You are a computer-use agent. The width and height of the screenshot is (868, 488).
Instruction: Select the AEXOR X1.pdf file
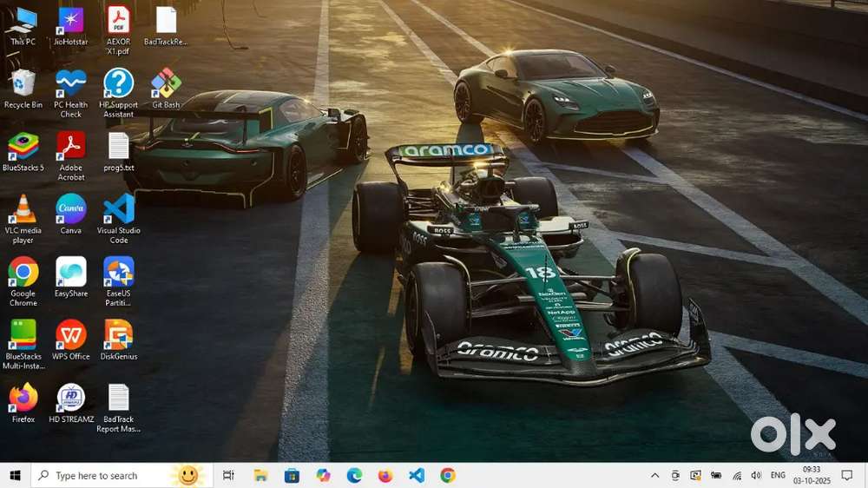pyautogui.click(x=119, y=21)
